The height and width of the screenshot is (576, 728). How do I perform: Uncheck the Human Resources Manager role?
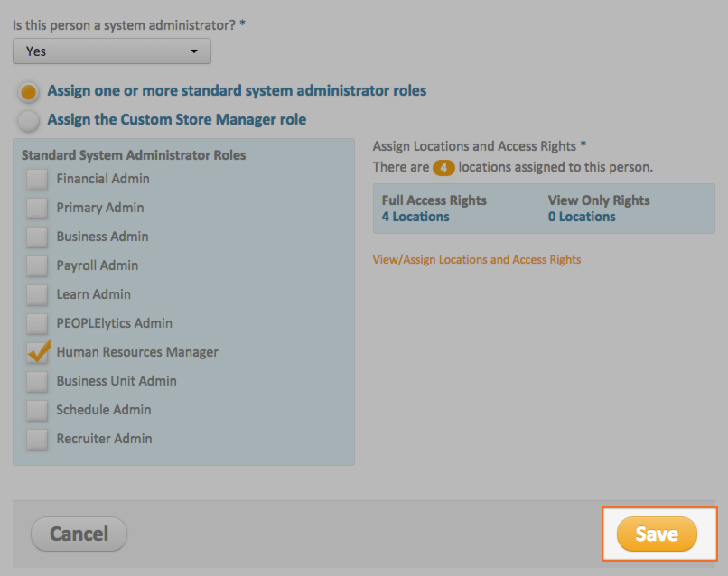click(37, 352)
